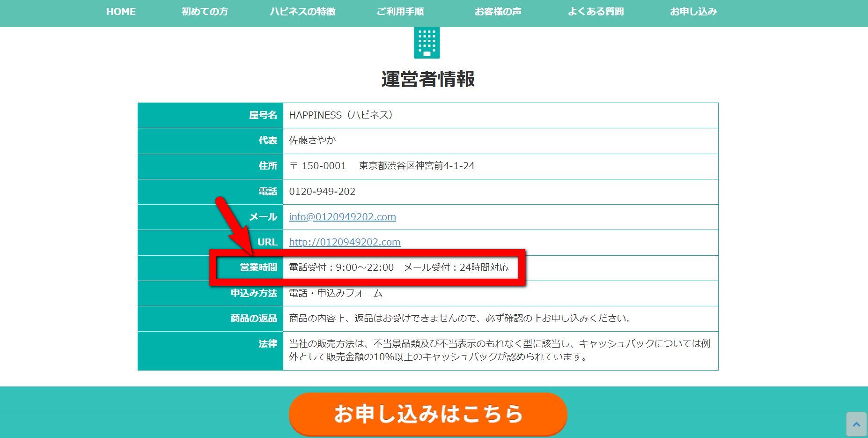Click the 運営者情報 heading
The image size is (868, 438).
click(x=428, y=79)
